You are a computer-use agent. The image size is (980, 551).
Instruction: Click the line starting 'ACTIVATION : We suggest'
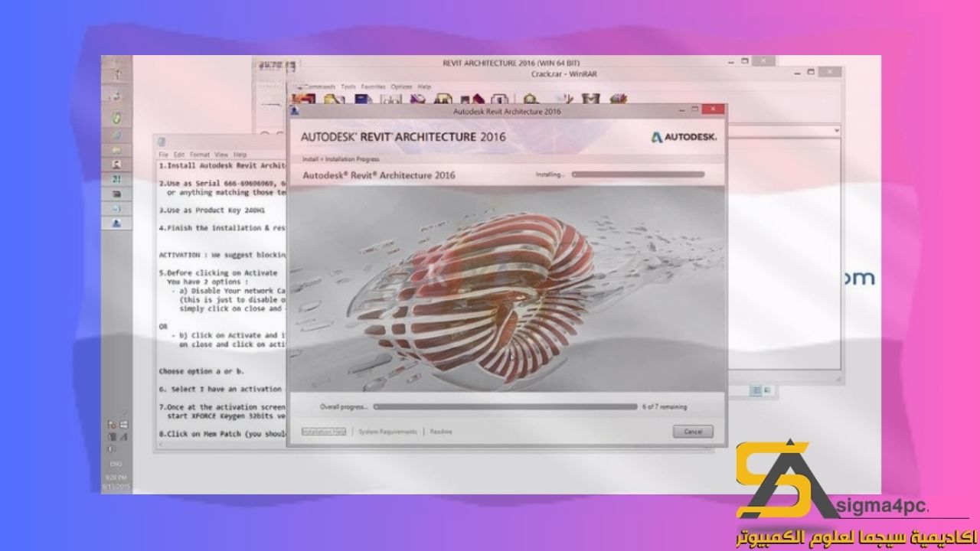coord(222,255)
